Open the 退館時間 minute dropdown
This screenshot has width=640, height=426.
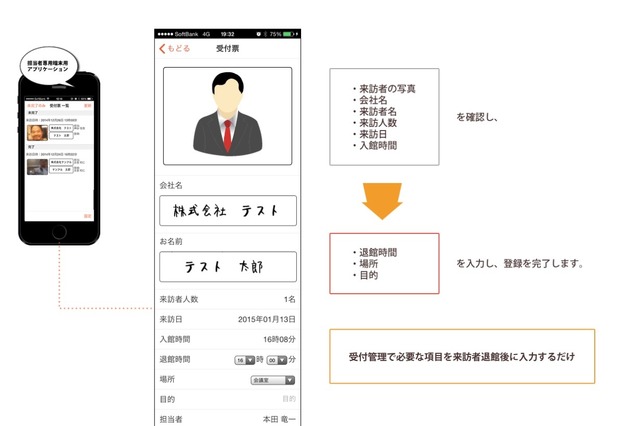277,360
